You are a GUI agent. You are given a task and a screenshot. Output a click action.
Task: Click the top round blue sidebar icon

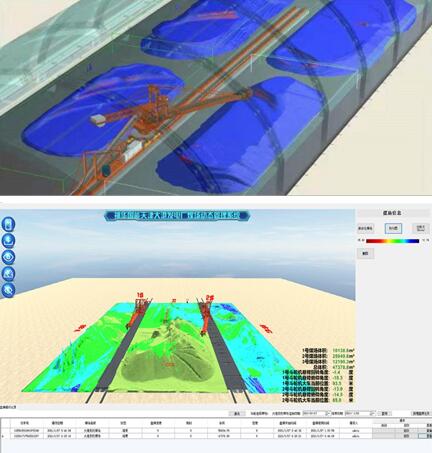(8, 224)
